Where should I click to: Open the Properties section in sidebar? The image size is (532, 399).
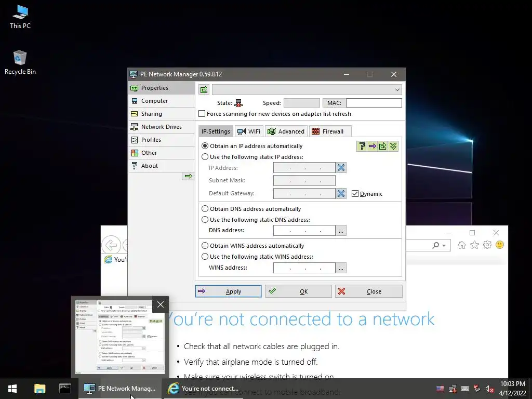click(162, 88)
